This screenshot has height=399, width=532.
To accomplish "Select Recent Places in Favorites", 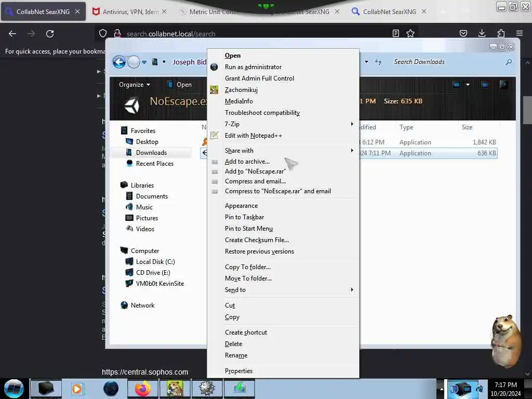I will click(155, 164).
